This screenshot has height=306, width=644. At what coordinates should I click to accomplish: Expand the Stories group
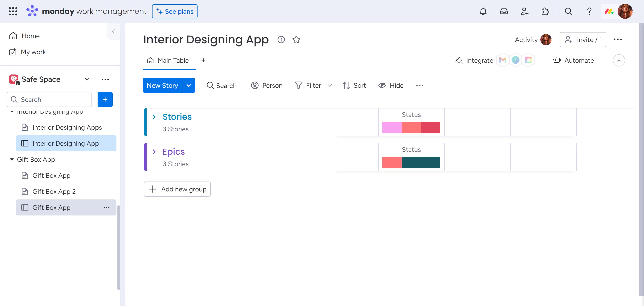pyautogui.click(x=154, y=117)
